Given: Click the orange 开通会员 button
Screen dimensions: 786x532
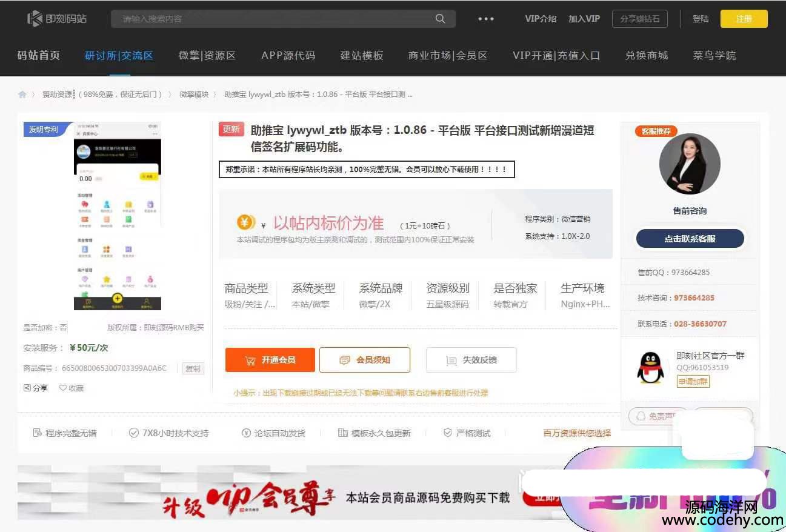Looking at the screenshot, I should [x=270, y=360].
